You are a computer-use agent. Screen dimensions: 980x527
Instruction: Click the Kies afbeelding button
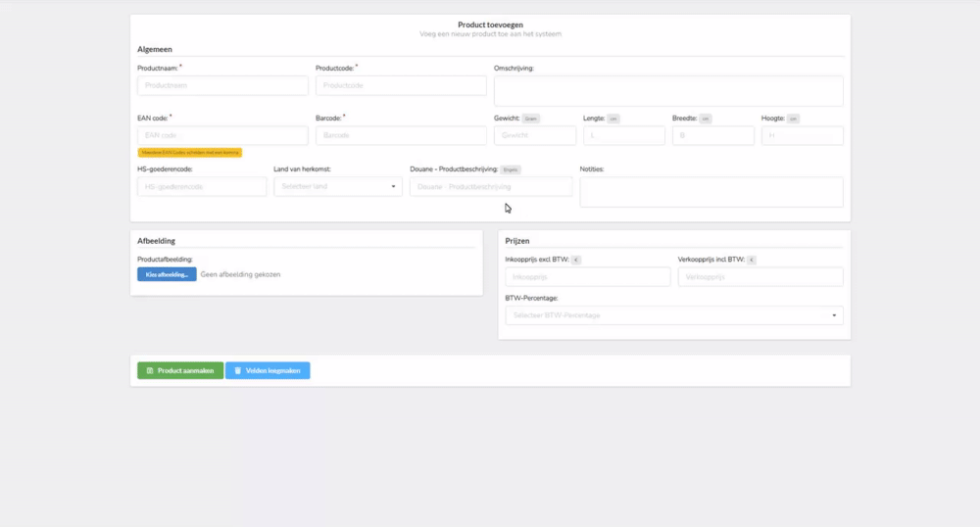pos(167,274)
